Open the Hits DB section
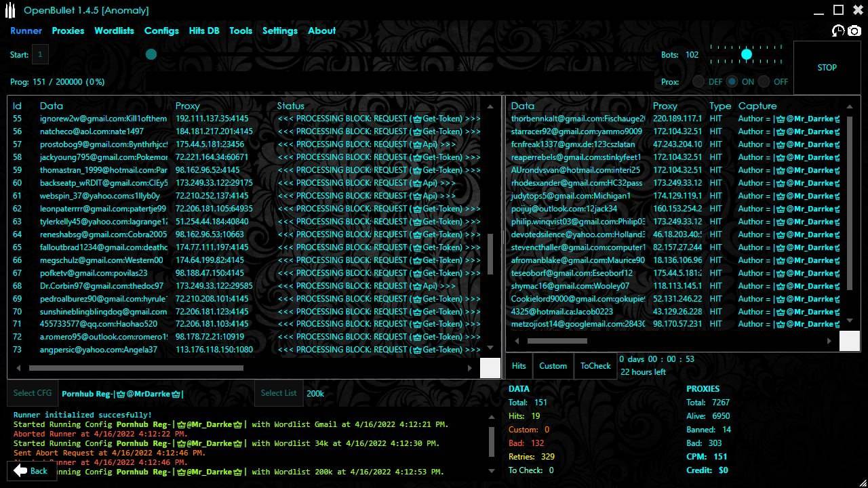The width and height of the screenshot is (868, 488). click(x=204, y=30)
